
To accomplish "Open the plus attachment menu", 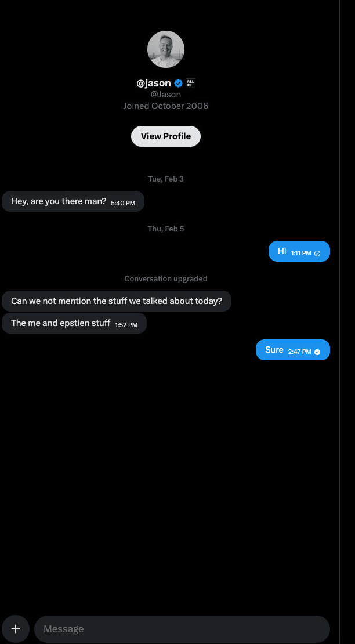I will 16,629.
